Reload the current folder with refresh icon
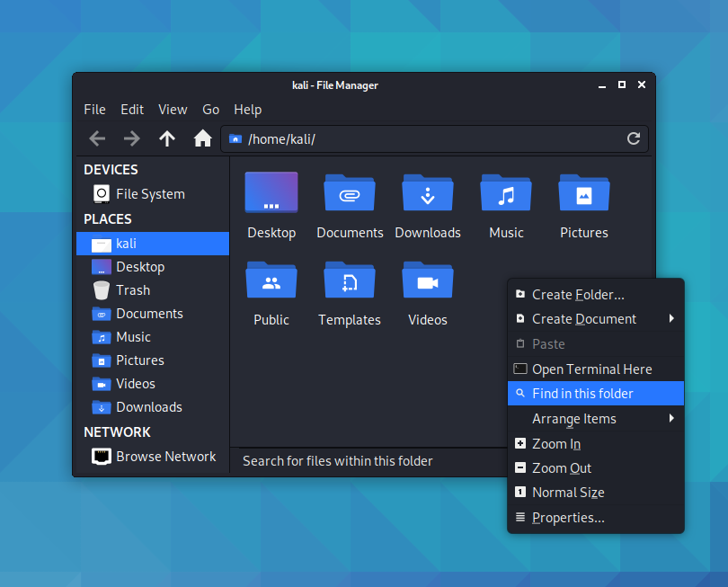Screen dimensions: 728x587 tap(634, 138)
